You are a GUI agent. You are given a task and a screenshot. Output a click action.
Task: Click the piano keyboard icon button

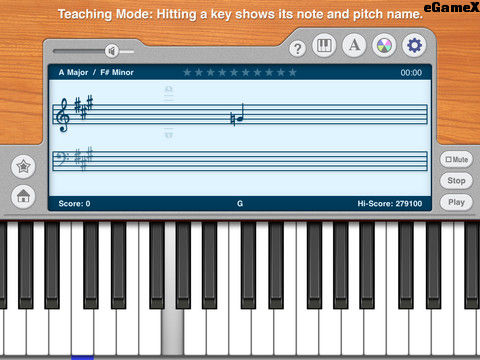point(324,45)
